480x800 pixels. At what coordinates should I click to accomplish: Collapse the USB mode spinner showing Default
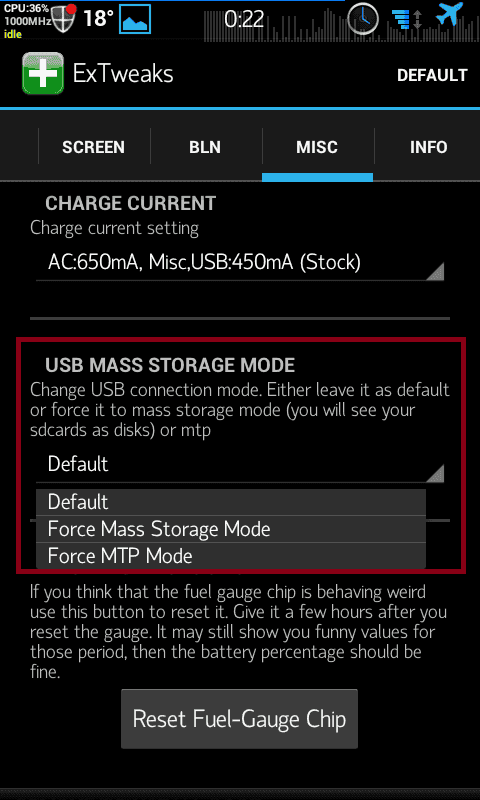240,465
